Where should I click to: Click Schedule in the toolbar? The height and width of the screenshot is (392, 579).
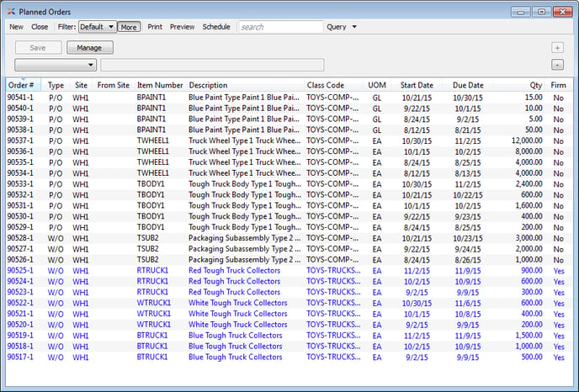click(x=216, y=27)
